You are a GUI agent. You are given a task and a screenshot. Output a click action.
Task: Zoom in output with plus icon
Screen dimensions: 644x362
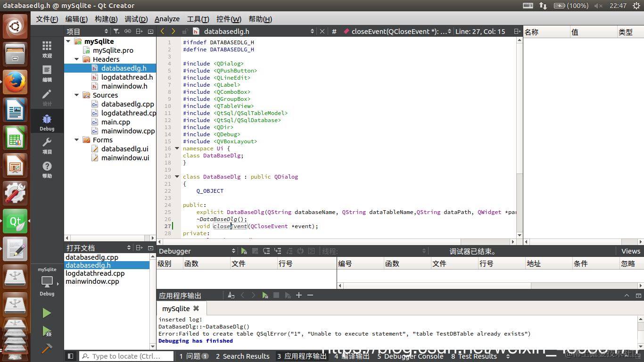coord(299,295)
